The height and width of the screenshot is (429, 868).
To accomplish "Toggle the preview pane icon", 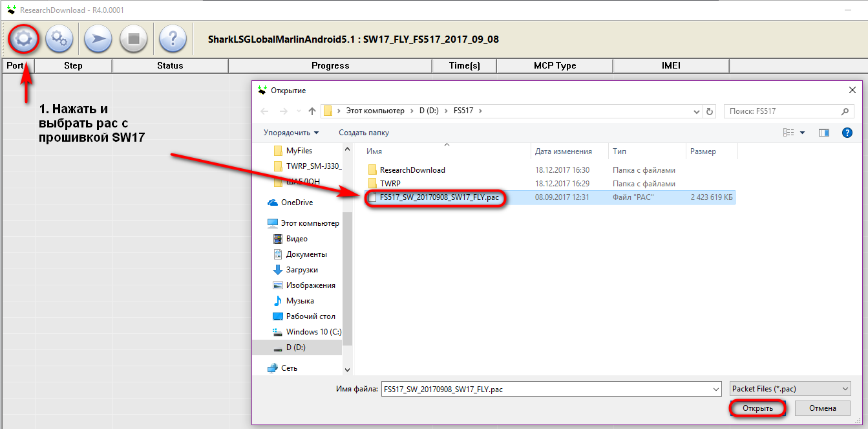I will coord(824,133).
